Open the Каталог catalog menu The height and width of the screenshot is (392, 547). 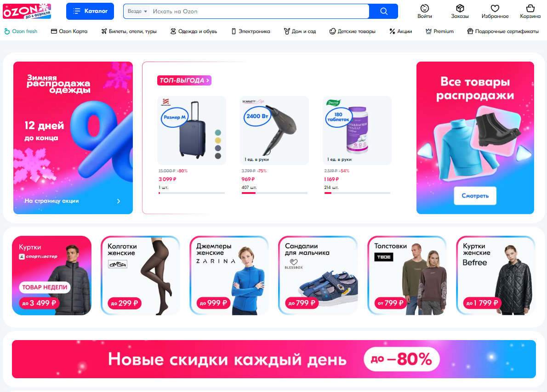tap(90, 11)
